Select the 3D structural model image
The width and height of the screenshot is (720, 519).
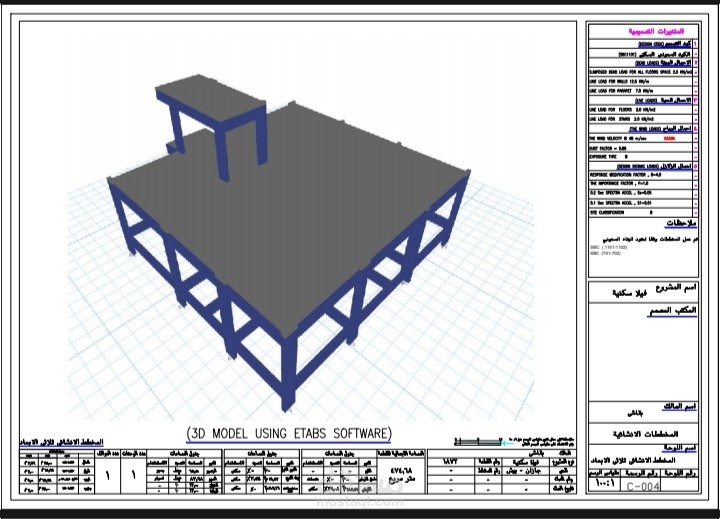pos(301,225)
